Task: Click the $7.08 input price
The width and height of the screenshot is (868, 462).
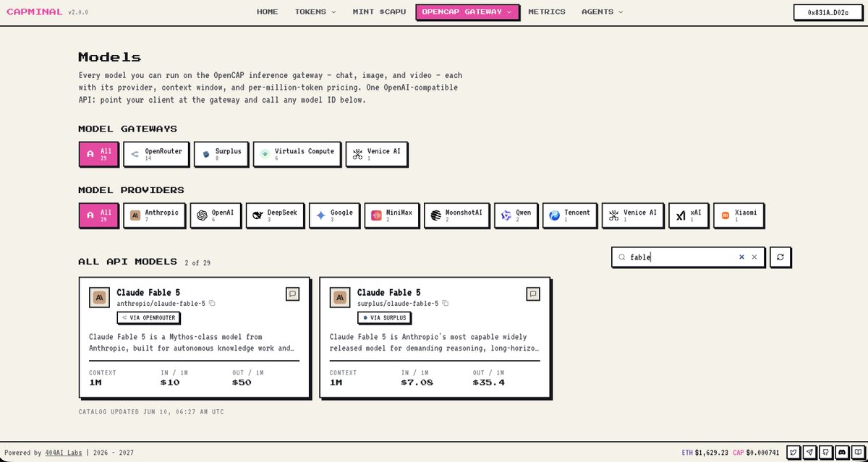Action: [417, 382]
